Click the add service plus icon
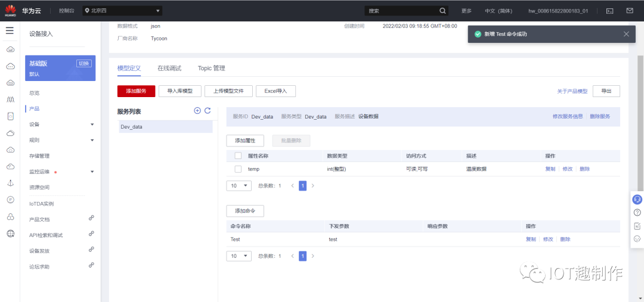Viewport: 644px width, 302px height. pos(197,111)
